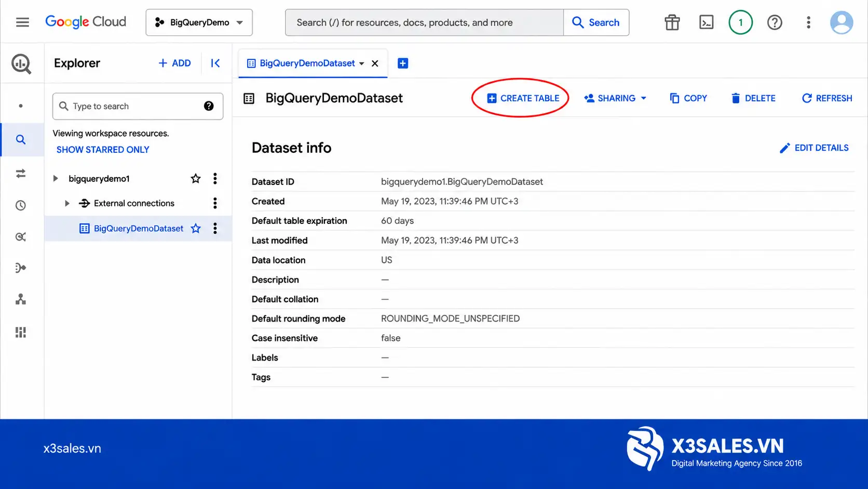Open notifications badge showing 1
868x489 pixels.
[x=741, y=22]
